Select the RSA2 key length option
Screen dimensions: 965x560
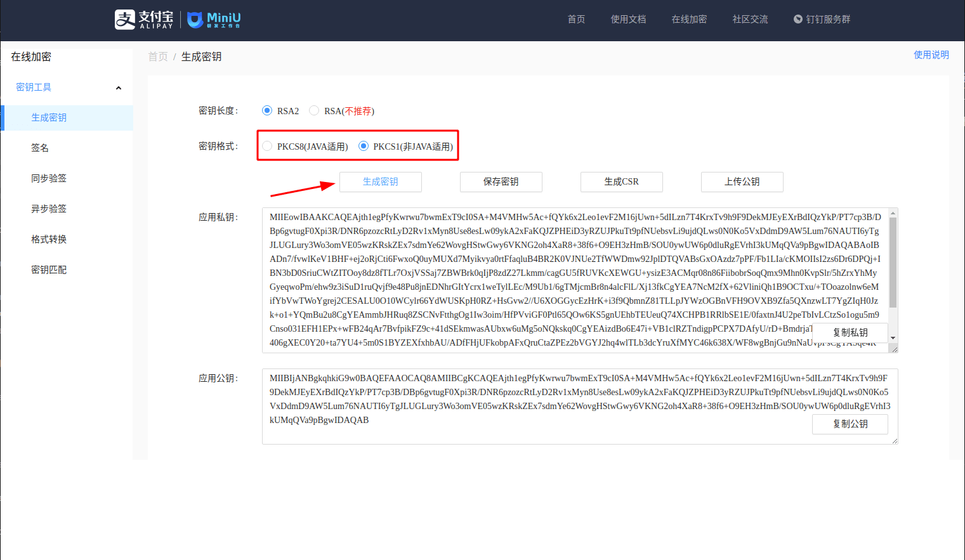pos(266,110)
